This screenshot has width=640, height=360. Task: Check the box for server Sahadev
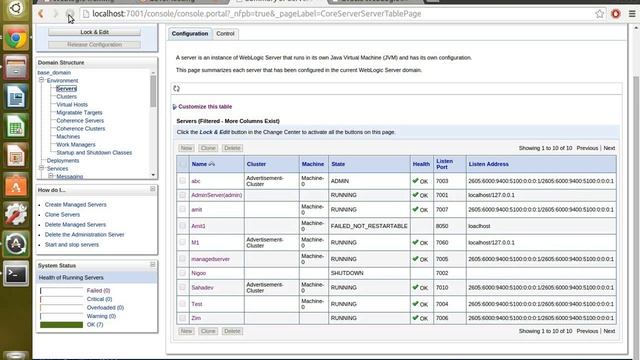(182, 287)
